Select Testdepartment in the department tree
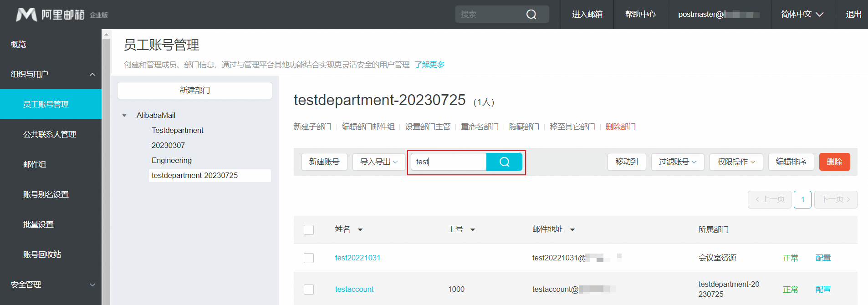868x305 pixels. 178,131
